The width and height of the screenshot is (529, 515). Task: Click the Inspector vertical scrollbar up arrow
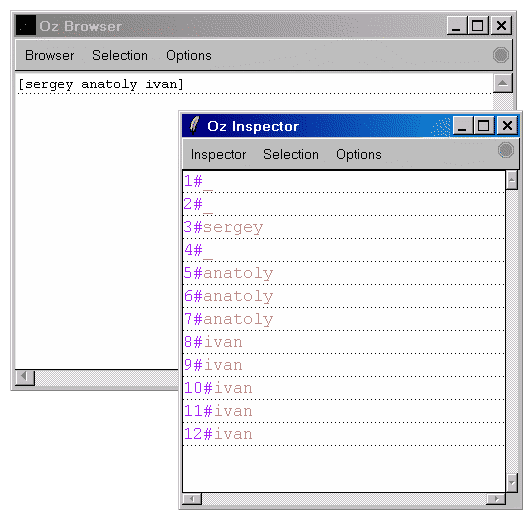pos(512,180)
